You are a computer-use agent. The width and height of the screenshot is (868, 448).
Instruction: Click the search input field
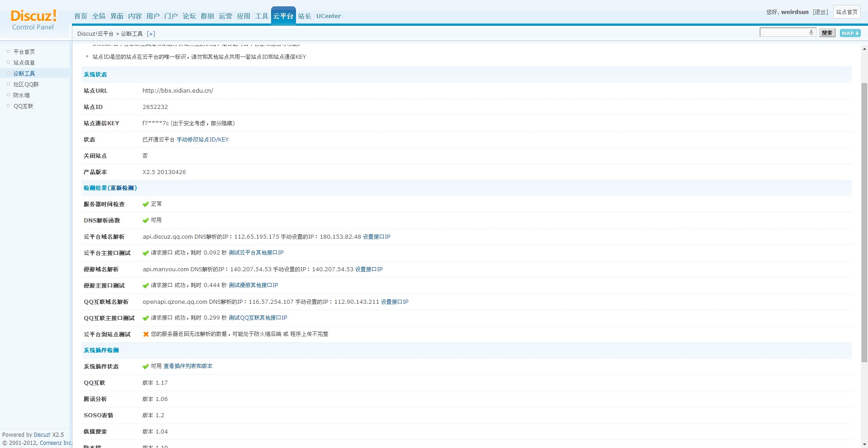[x=788, y=33]
